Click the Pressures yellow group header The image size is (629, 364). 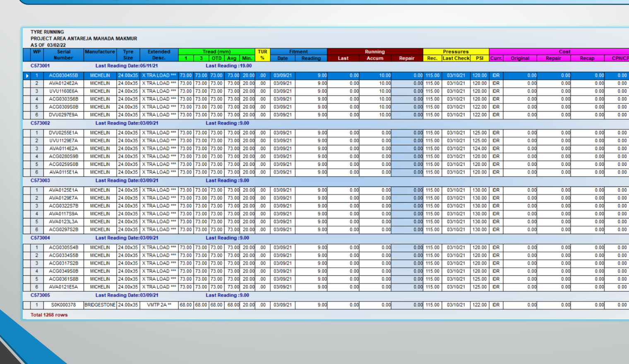tap(456, 52)
